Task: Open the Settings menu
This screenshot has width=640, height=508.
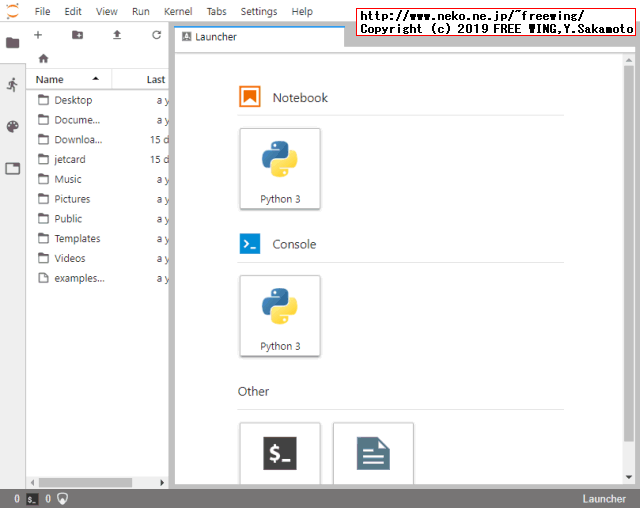Action: 259,11
